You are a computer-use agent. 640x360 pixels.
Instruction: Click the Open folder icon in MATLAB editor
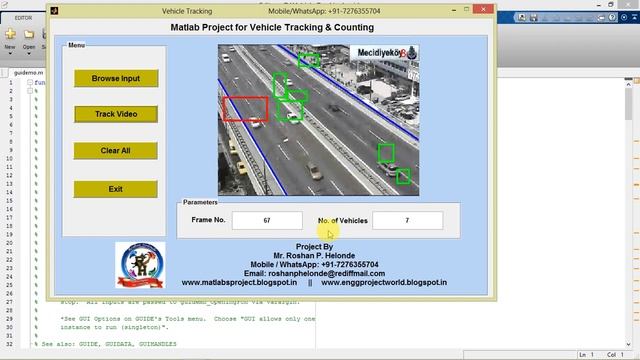click(x=29, y=34)
